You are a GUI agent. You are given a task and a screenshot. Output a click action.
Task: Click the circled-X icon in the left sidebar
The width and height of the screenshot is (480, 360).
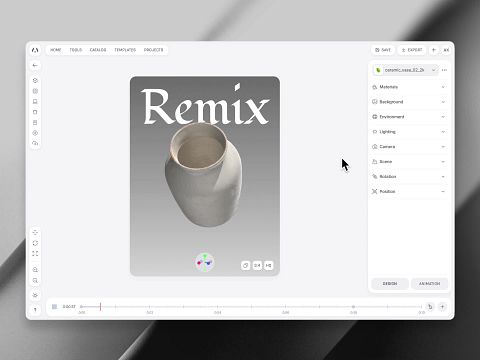coord(35,133)
